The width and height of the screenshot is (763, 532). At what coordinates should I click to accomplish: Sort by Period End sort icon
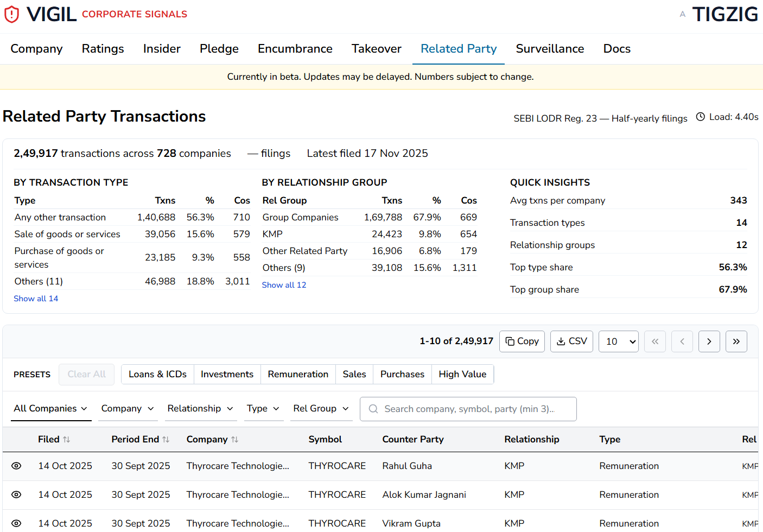coord(166,440)
